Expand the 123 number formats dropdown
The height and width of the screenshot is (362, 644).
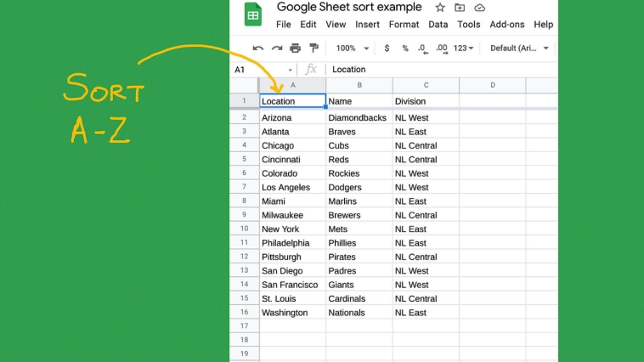pyautogui.click(x=464, y=48)
